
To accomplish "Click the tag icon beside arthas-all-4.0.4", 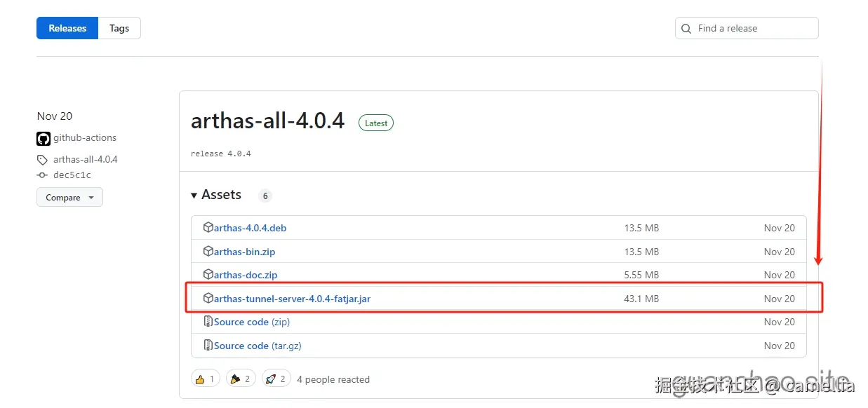I will [x=42, y=160].
